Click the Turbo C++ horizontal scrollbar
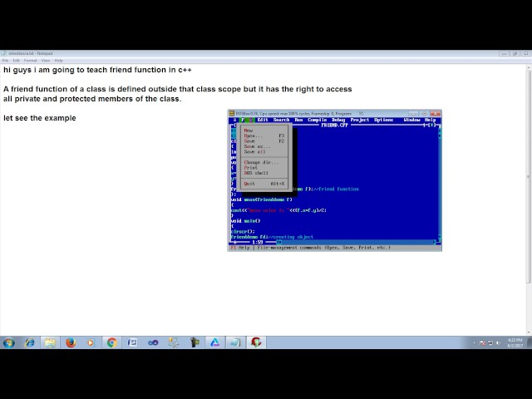Image resolution: width=532 pixels, height=399 pixels. point(357,242)
